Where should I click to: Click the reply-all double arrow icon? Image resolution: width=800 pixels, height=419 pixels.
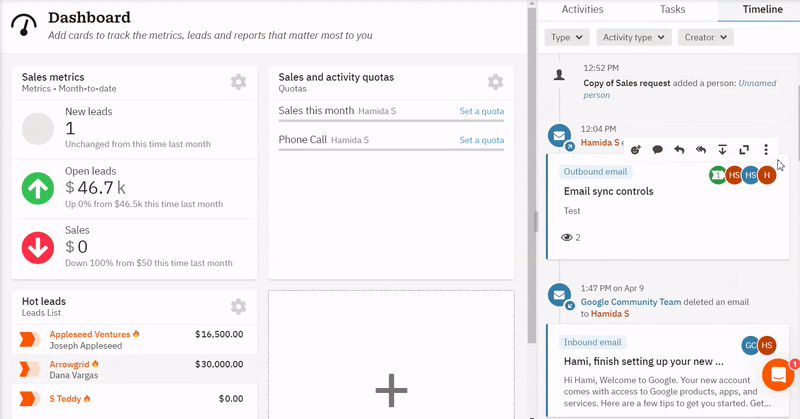(x=701, y=149)
